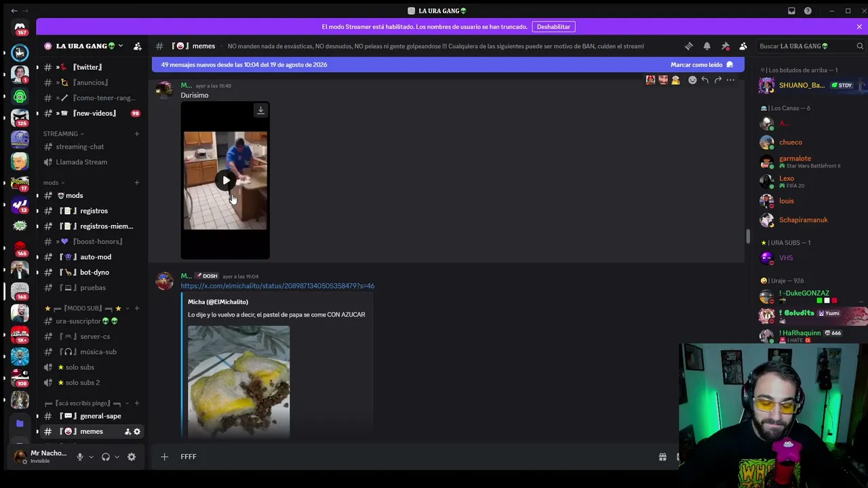The width and height of the screenshot is (868, 488).
Task: Click the member list scrollbar
Action: coord(748,237)
